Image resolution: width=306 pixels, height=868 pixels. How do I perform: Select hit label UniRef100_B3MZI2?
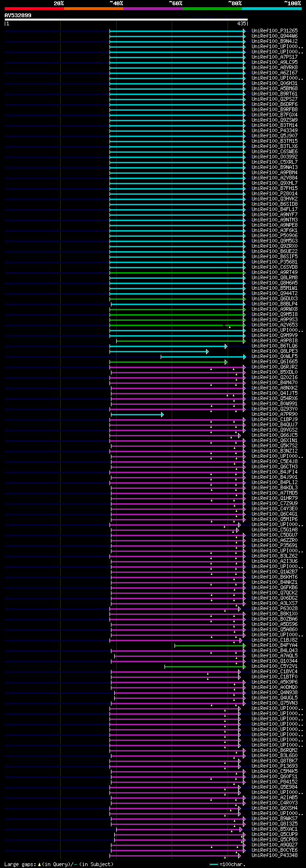274,451
